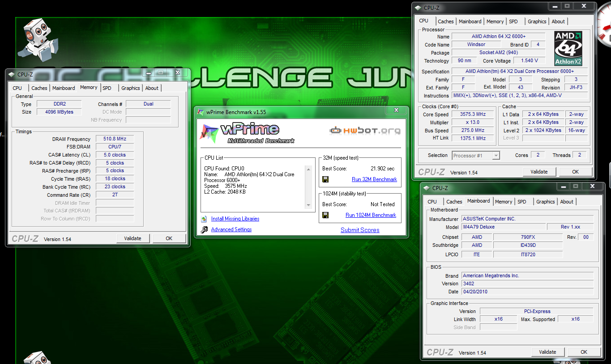The height and width of the screenshot is (364, 611).
Task: Click the M4A79 Deluxe model field
Action: (504, 227)
